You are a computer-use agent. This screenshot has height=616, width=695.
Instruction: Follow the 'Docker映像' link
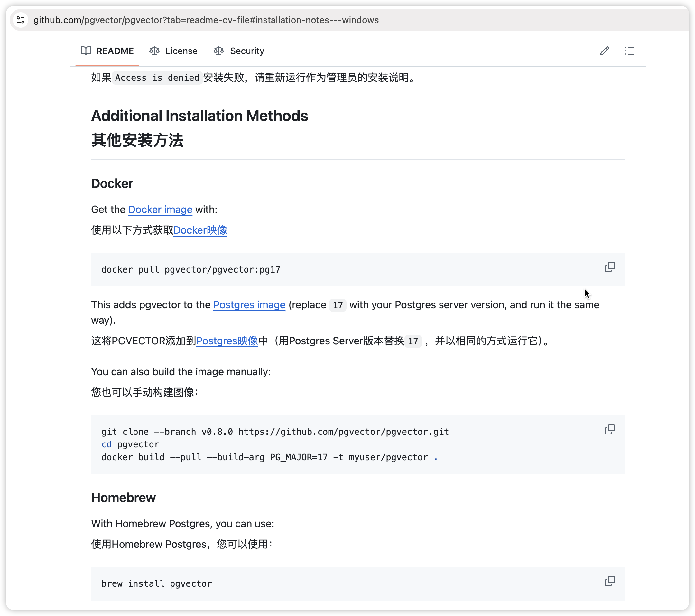200,230
